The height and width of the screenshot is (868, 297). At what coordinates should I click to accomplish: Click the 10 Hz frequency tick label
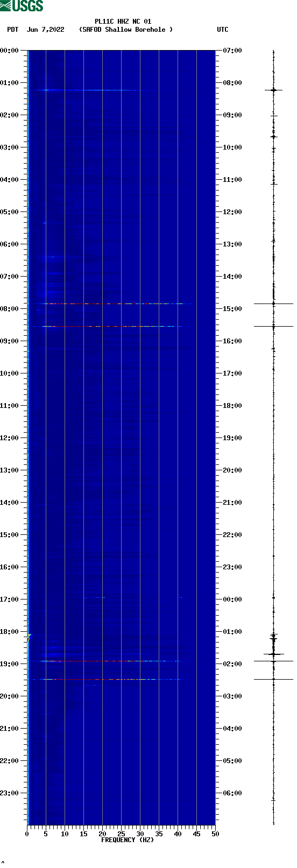[65, 834]
